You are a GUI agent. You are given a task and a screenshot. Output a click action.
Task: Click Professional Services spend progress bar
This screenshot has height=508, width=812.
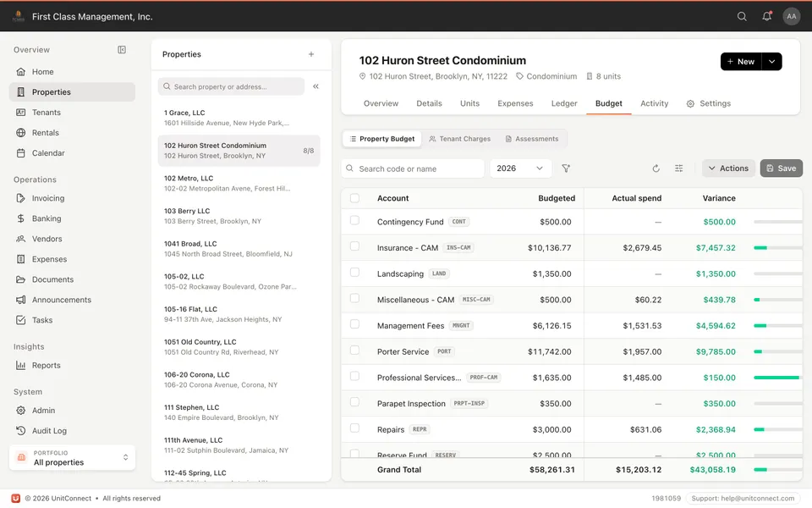click(778, 378)
